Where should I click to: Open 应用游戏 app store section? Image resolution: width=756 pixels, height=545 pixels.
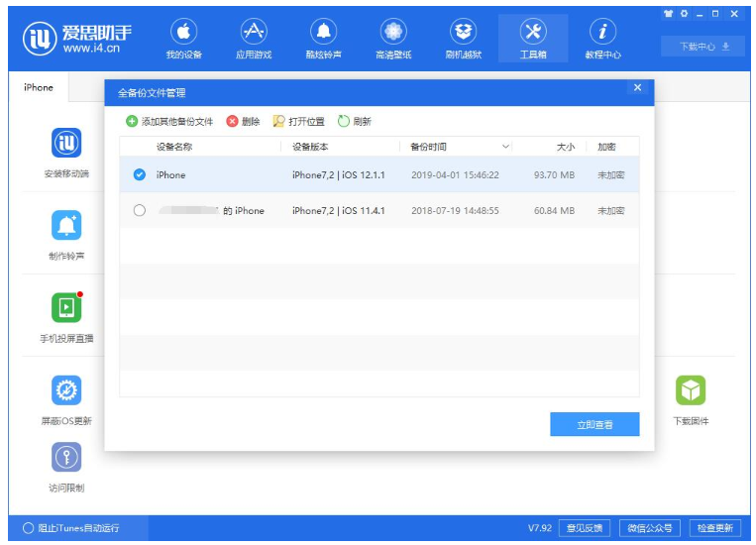pos(254,39)
